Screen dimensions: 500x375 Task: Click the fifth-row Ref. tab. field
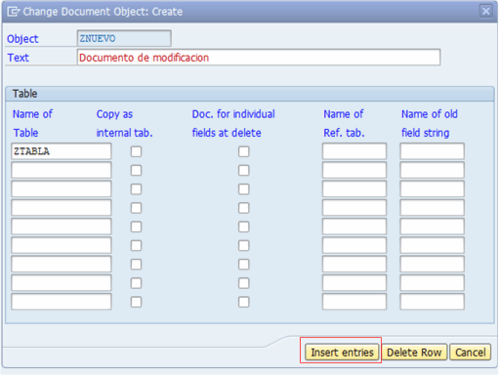tap(354, 227)
